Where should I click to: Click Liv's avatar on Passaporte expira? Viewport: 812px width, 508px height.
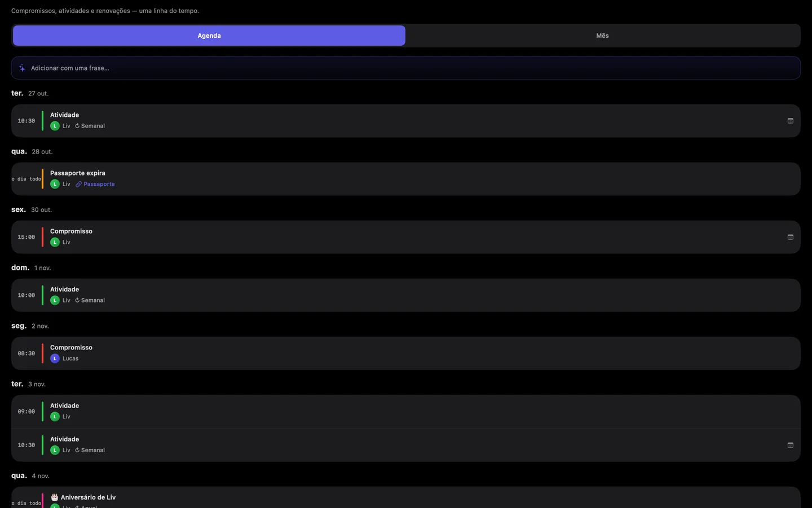(x=55, y=184)
